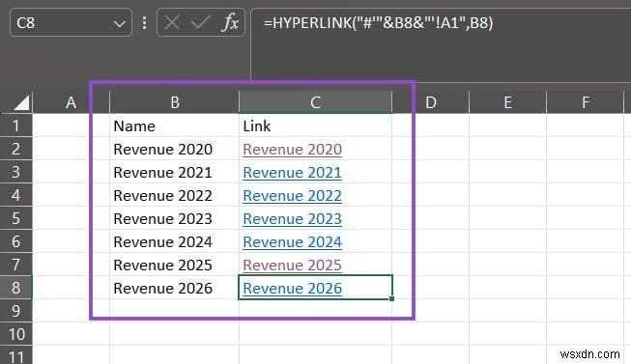631x364 pixels.
Task: Select row 2 header
Action: point(15,149)
